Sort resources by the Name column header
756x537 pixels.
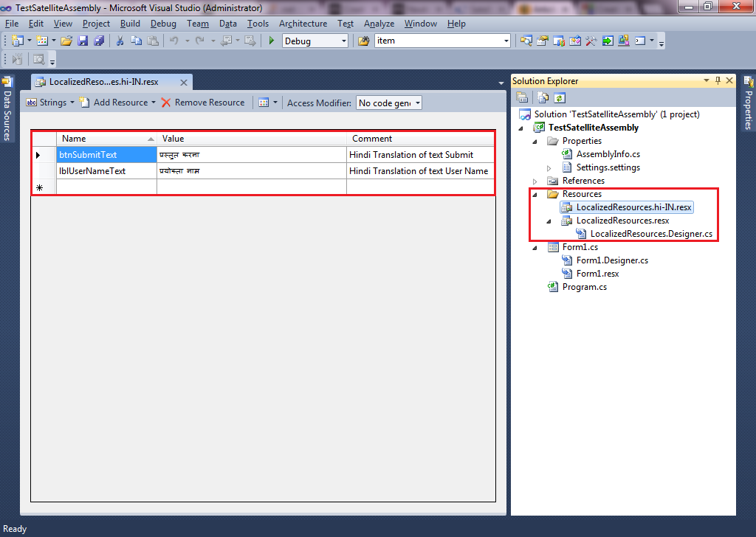[x=106, y=139]
